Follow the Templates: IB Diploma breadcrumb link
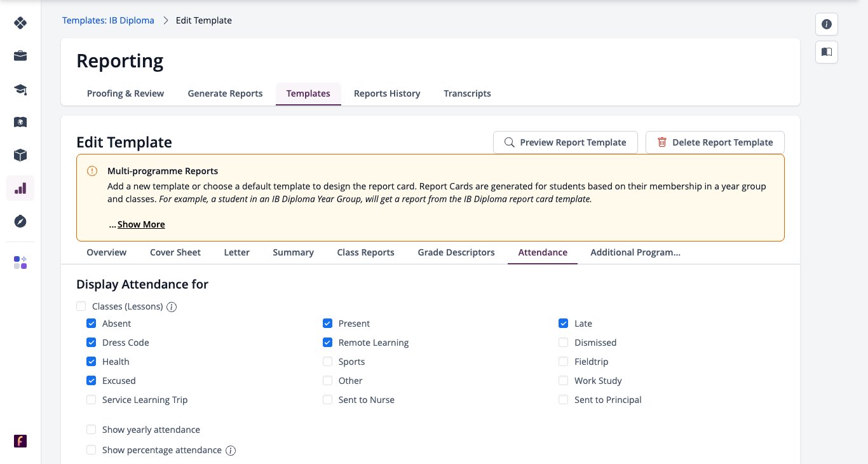The width and height of the screenshot is (868, 464). click(x=108, y=20)
